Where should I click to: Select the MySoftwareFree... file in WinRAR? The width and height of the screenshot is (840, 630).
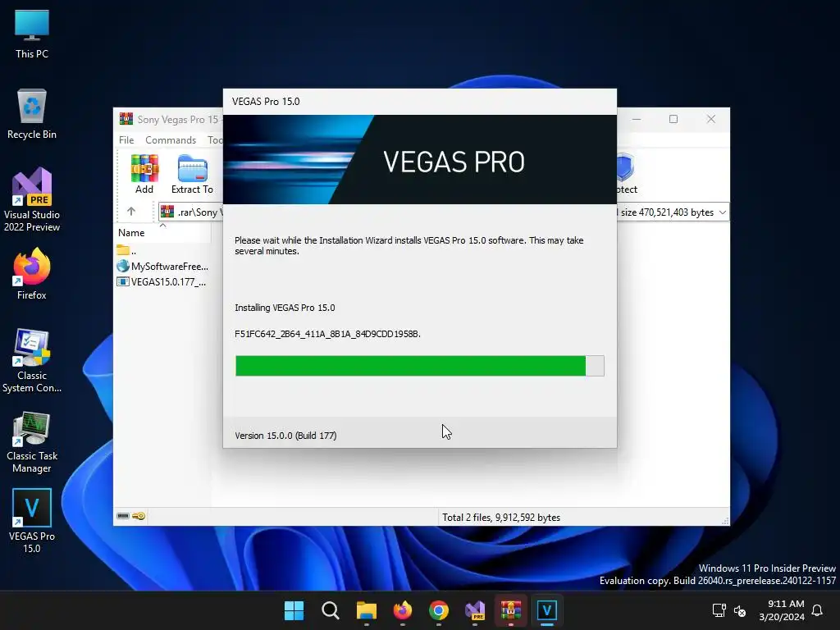point(162,267)
